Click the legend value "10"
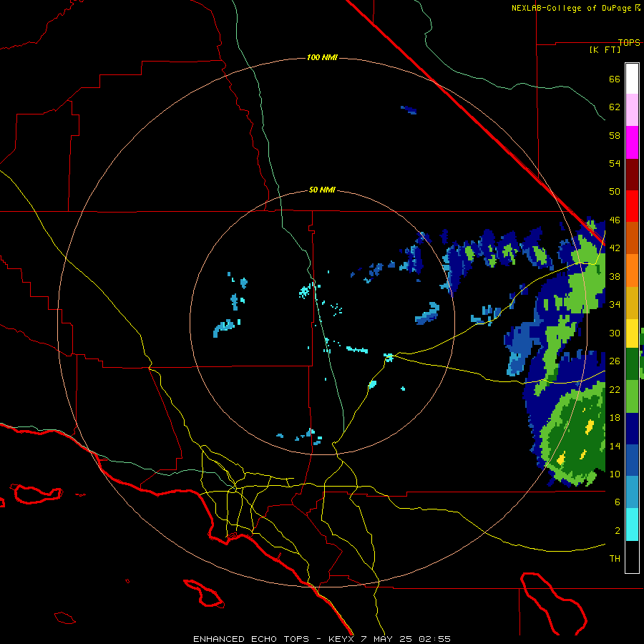644x644 pixels. [615, 474]
